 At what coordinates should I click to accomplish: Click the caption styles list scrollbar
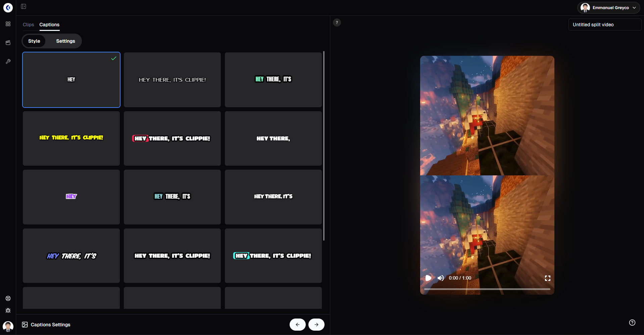[324, 146]
